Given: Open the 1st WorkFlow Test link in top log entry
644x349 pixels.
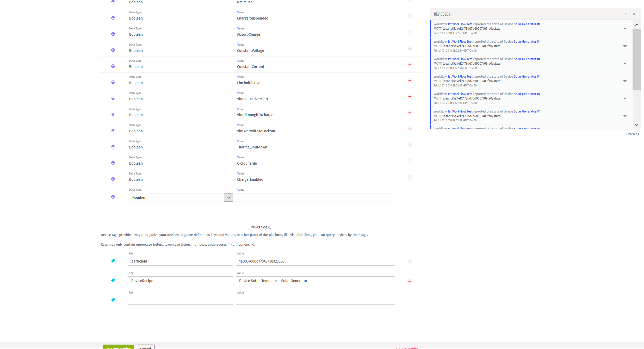Looking at the screenshot, I should coord(460,24).
